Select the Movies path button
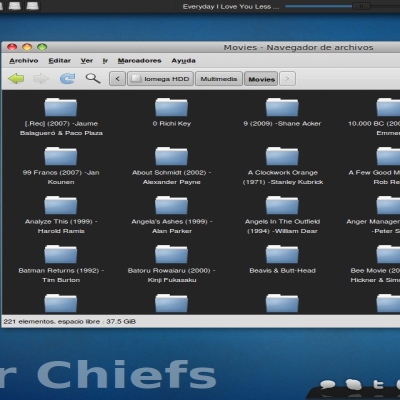The height and width of the screenshot is (400, 400). point(261,79)
